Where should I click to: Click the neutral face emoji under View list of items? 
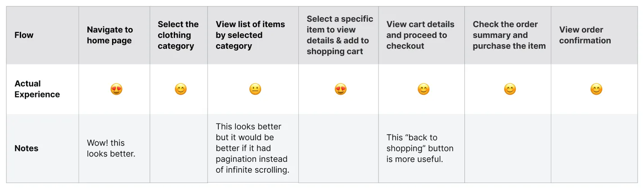255,89
